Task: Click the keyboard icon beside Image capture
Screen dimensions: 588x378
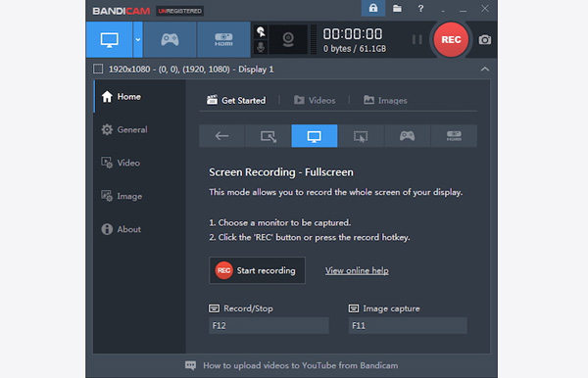Action: pyautogui.click(x=353, y=308)
